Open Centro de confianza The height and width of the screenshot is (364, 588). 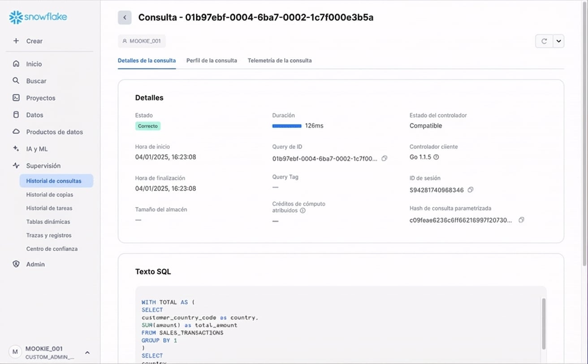click(52, 249)
